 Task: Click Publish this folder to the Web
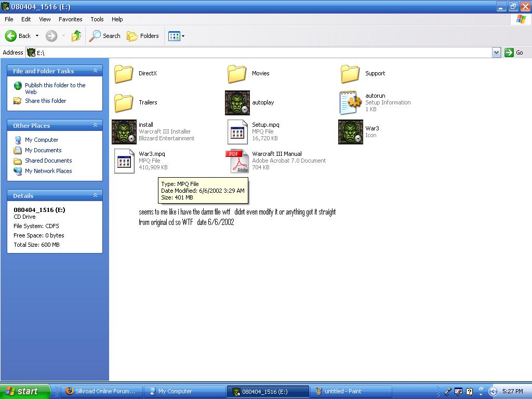pyautogui.click(x=55, y=88)
